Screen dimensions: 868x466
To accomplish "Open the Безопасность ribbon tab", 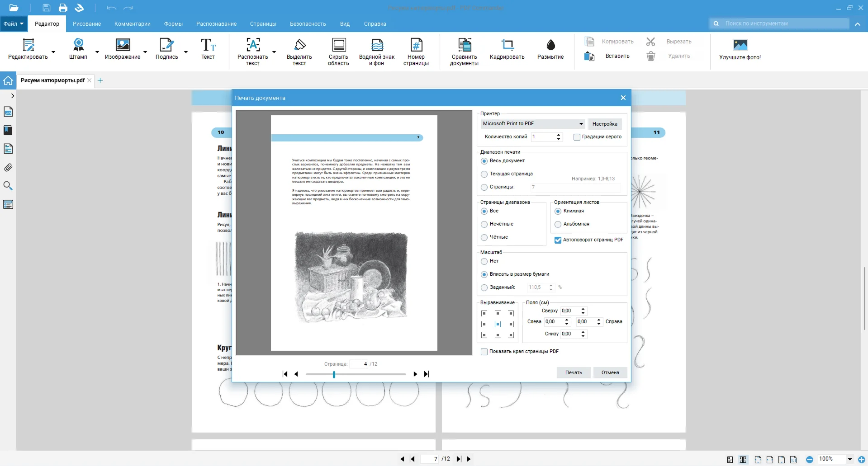I will point(308,24).
